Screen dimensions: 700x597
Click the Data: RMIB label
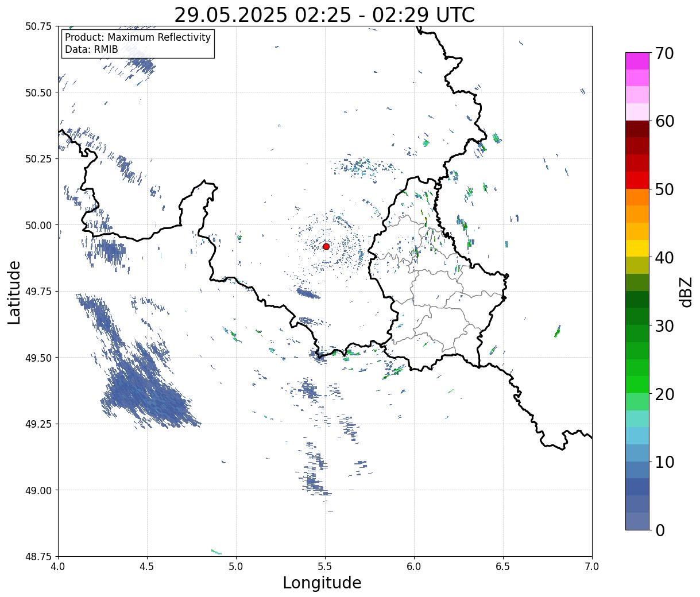(x=91, y=49)
